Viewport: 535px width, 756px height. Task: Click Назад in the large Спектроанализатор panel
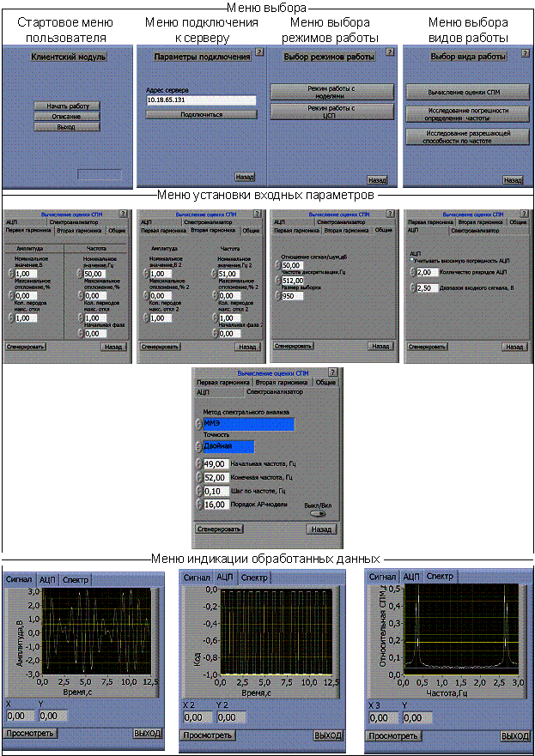(x=321, y=529)
